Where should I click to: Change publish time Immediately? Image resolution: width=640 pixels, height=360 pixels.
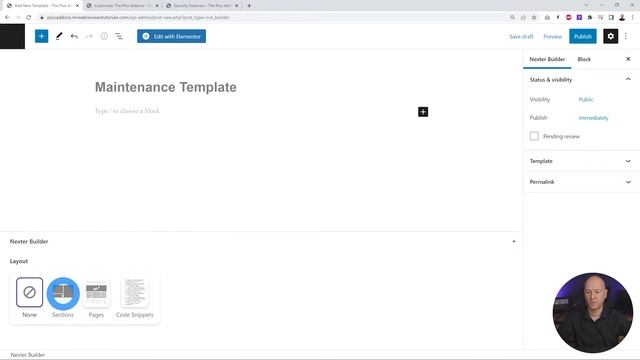tap(593, 118)
